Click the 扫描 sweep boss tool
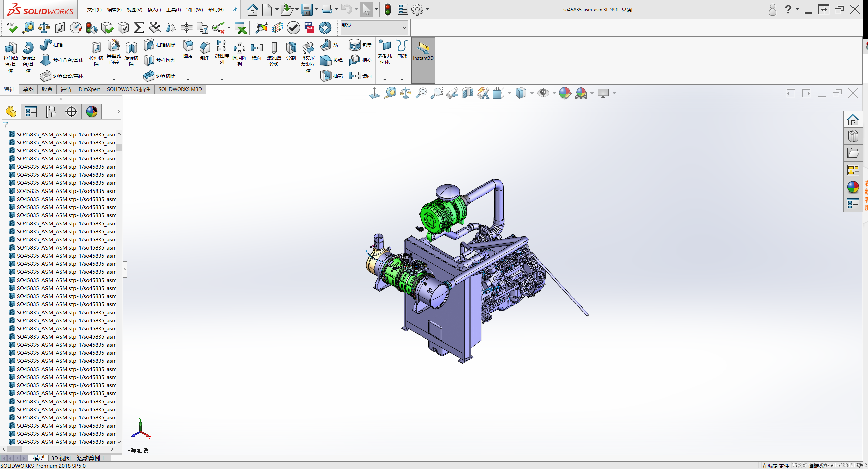 point(51,45)
